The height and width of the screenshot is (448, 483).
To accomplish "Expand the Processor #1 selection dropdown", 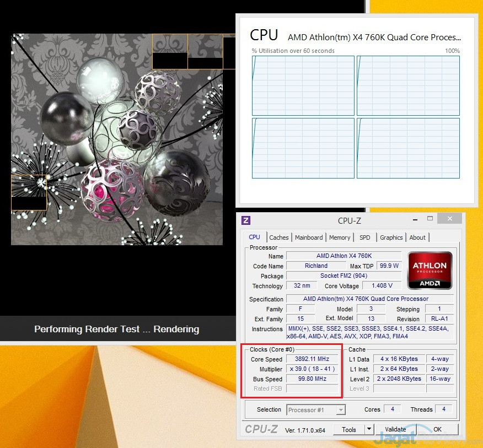I will pos(341,410).
